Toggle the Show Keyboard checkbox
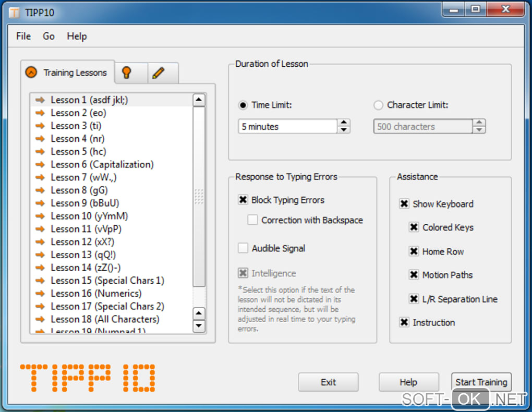The image size is (532, 412). (x=404, y=203)
